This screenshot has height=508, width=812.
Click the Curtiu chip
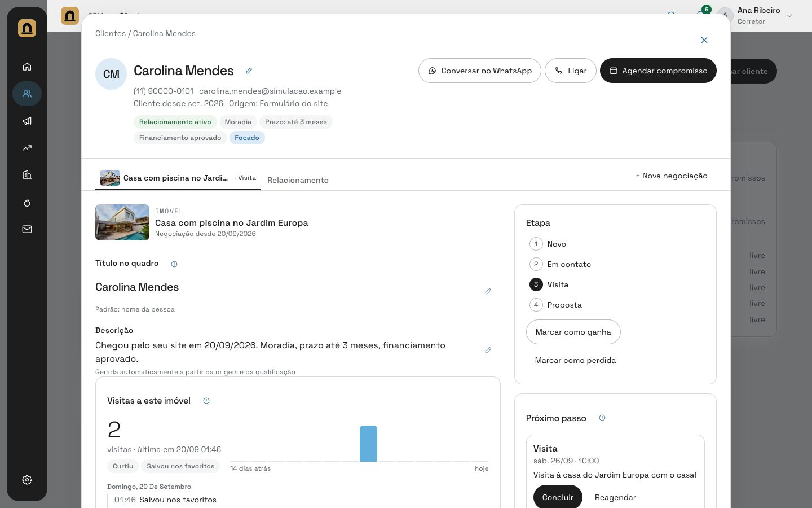pyautogui.click(x=123, y=466)
